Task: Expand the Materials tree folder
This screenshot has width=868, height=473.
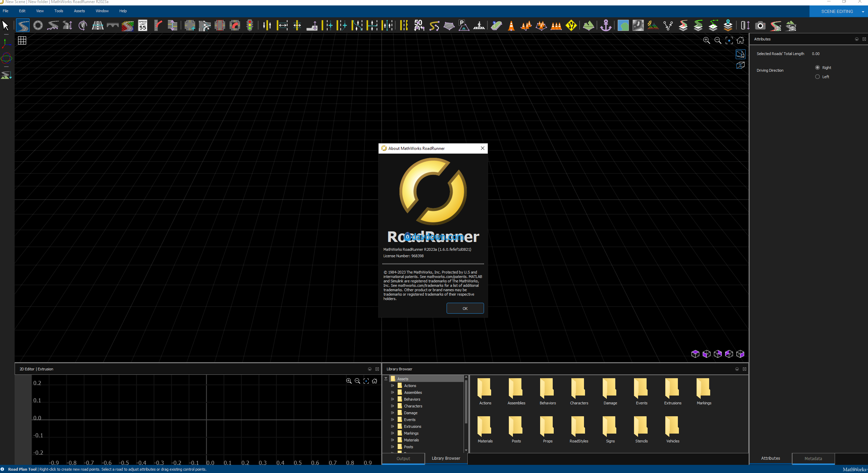Action: click(393, 440)
